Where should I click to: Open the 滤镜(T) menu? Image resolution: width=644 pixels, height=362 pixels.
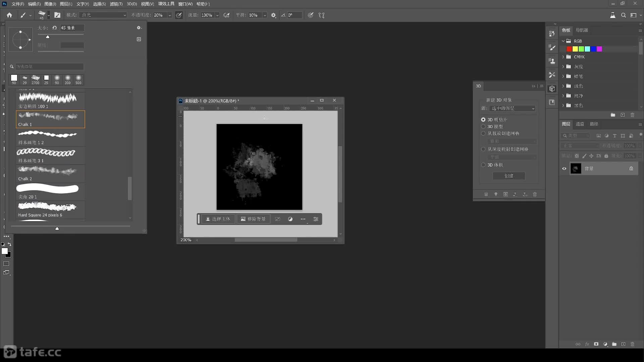[116, 4]
